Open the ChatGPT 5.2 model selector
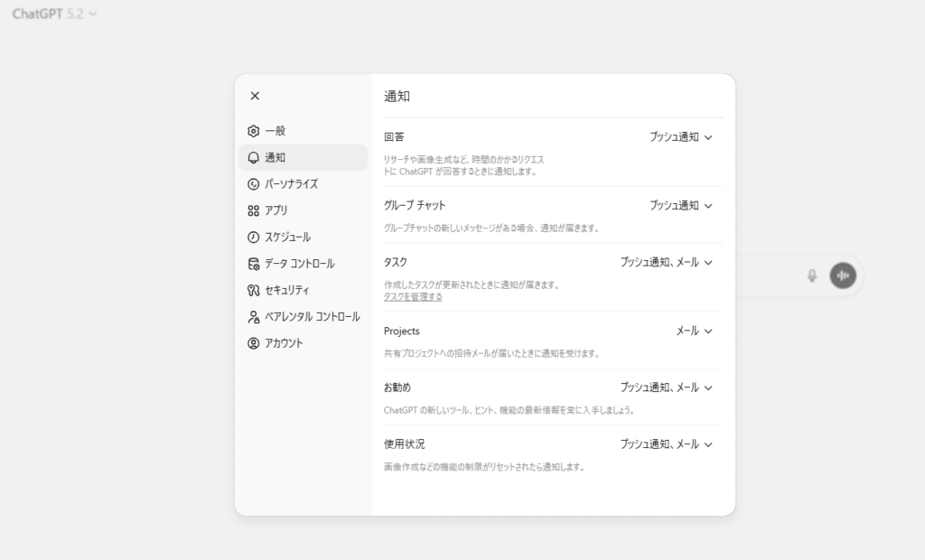925x560 pixels. (x=54, y=14)
